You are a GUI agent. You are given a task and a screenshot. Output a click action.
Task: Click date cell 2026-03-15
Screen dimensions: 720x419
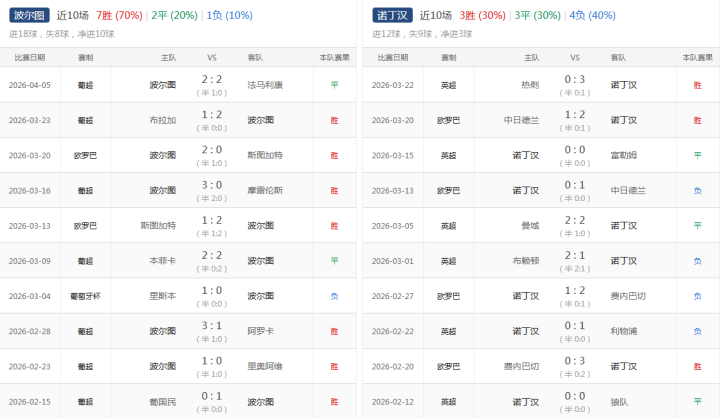[x=393, y=155]
